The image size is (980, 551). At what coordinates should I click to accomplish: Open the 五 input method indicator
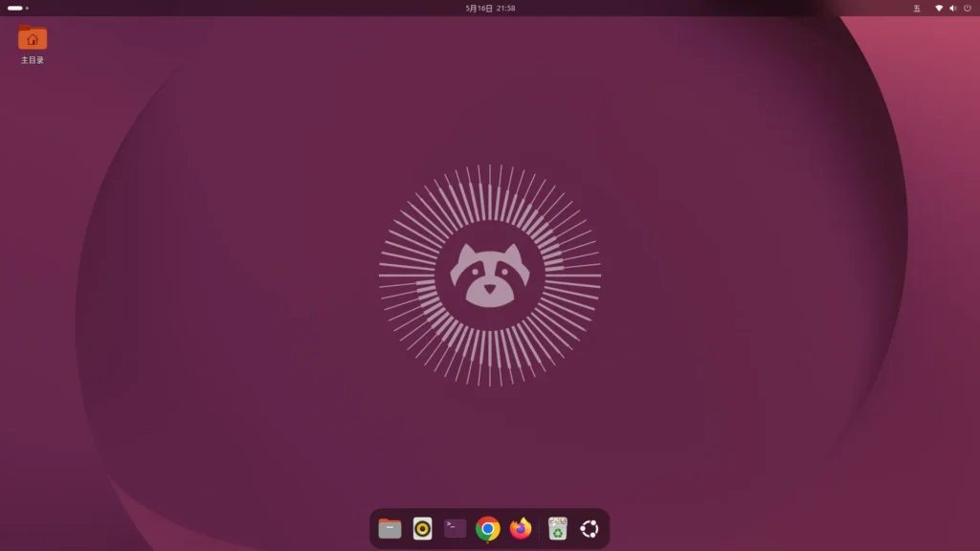coord(917,8)
